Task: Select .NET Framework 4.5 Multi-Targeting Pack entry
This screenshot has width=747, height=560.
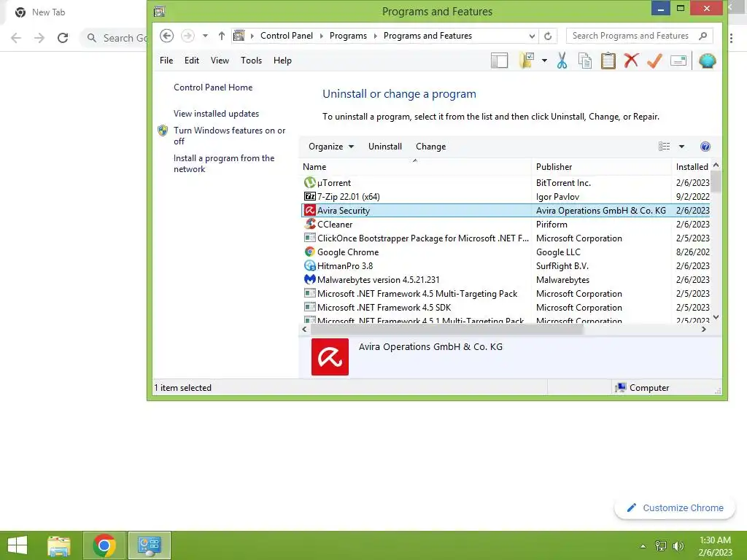Action: tap(506, 294)
